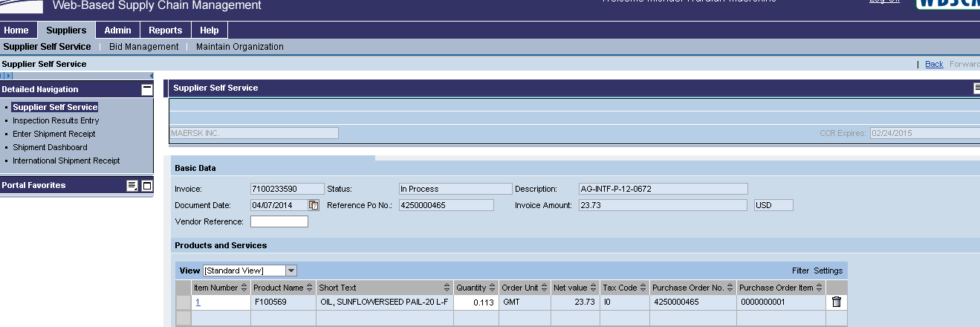Collapse the left navigation pane arrow
Screen dimensions: 980x327
click(152, 76)
